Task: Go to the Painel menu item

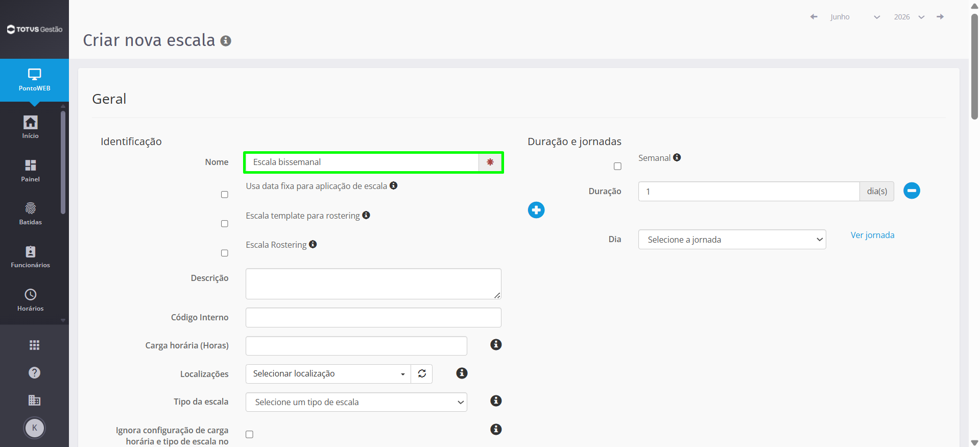Action: coord(31,171)
